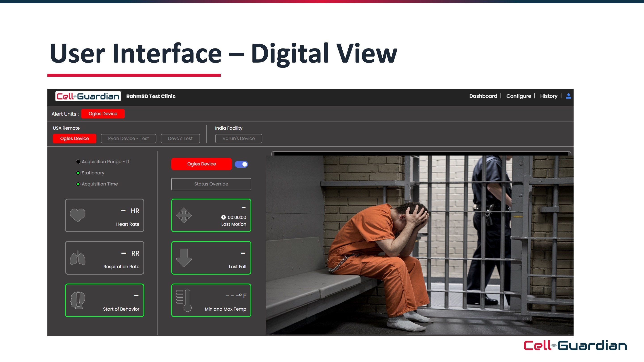Select the Acquisition Range - ft indicator
This screenshot has width=644, height=362.
(x=78, y=162)
